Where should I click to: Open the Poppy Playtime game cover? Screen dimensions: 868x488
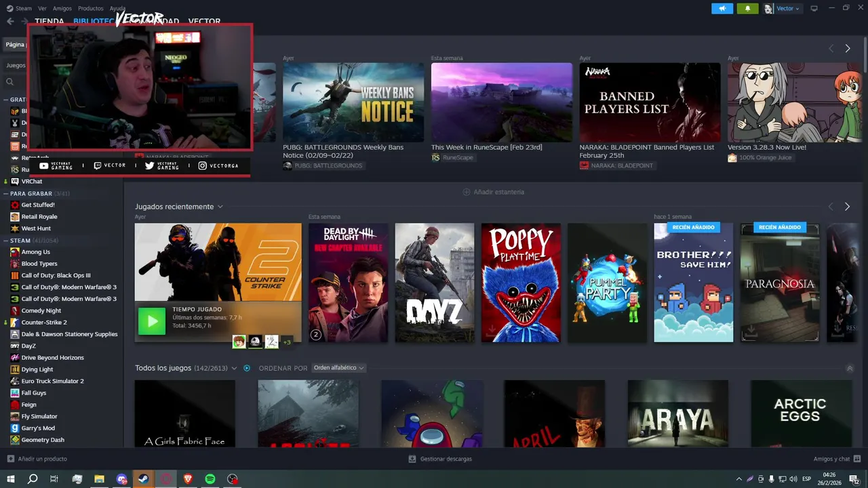[x=521, y=283]
